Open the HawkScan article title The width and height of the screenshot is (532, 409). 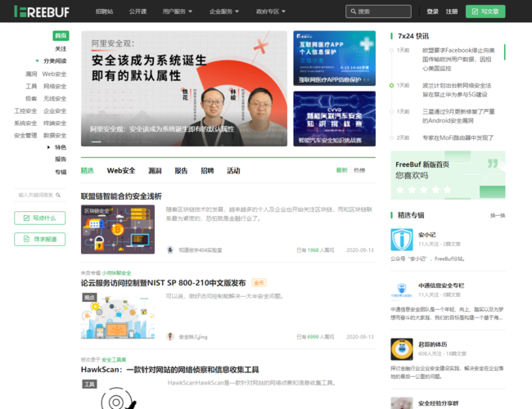pos(169,370)
